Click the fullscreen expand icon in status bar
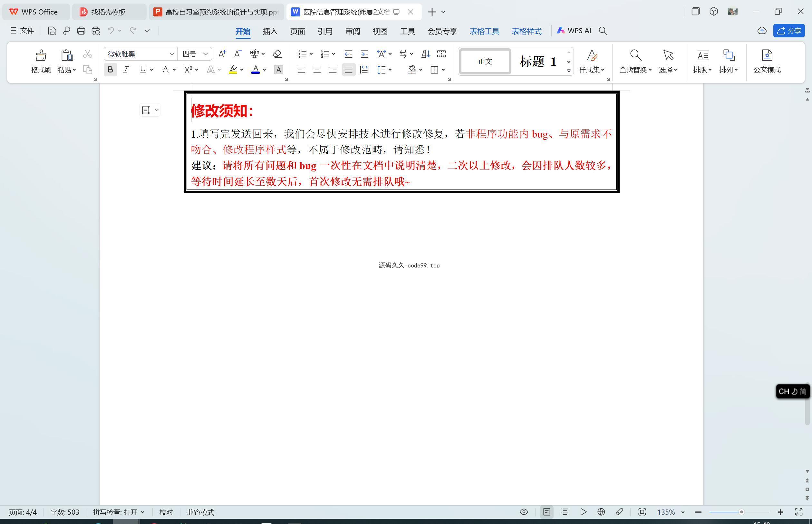 (799, 512)
